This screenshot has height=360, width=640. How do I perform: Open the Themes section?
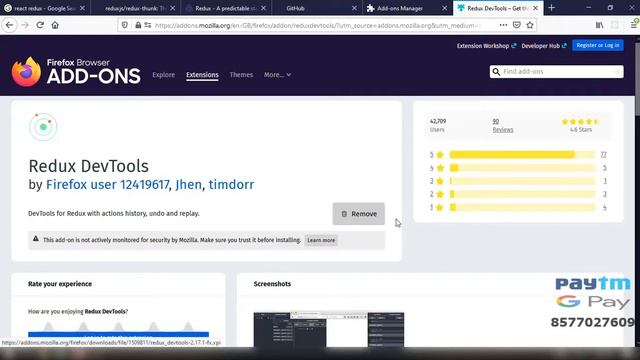coord(241,75)
